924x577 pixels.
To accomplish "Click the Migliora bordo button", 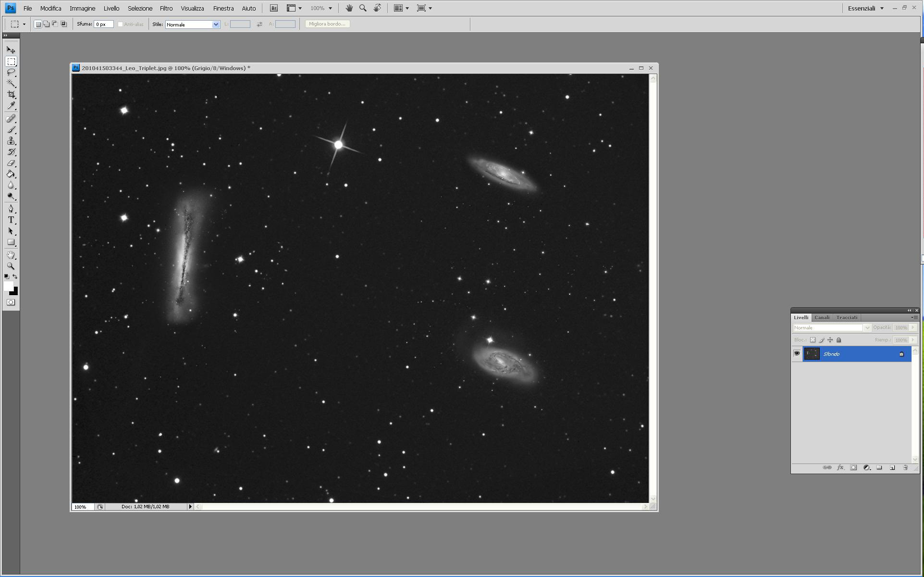I will pyautogui.click(x=327, y=24).
